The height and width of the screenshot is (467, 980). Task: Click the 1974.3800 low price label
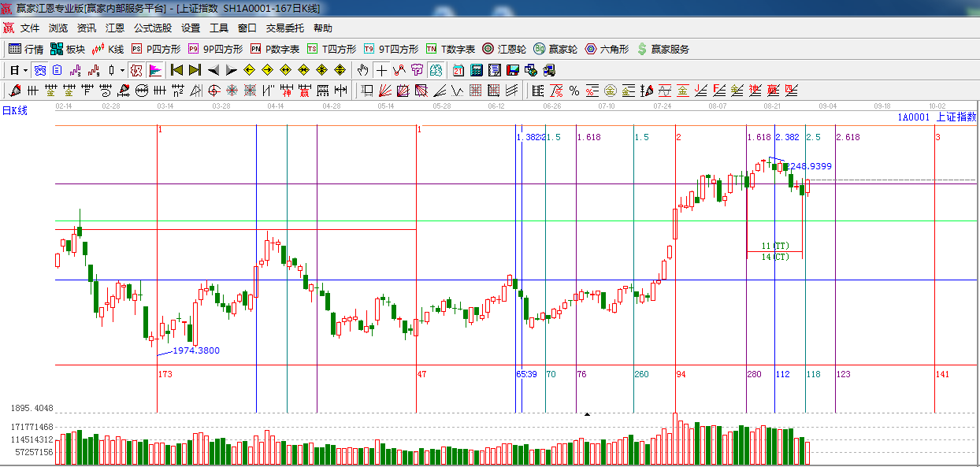(195, 350)
